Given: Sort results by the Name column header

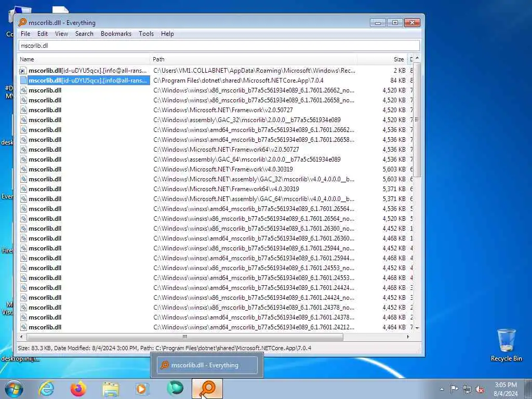Looking at the screenshot, I should pos(84,59).
